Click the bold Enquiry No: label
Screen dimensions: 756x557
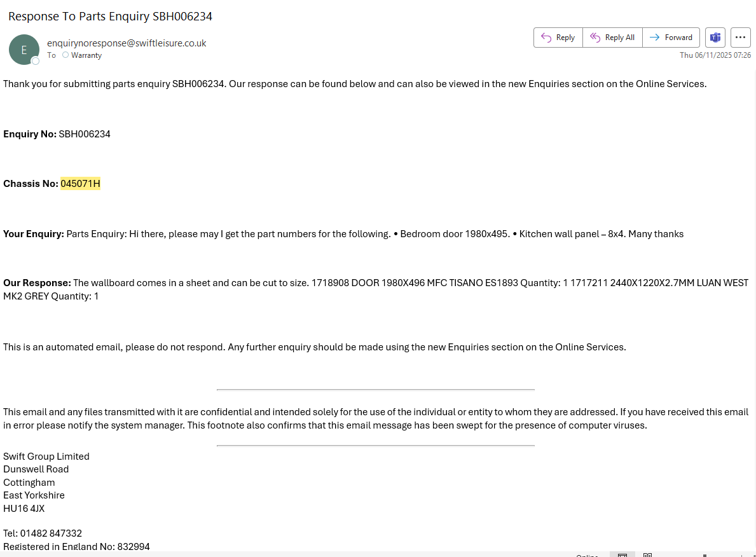(30, 134)
